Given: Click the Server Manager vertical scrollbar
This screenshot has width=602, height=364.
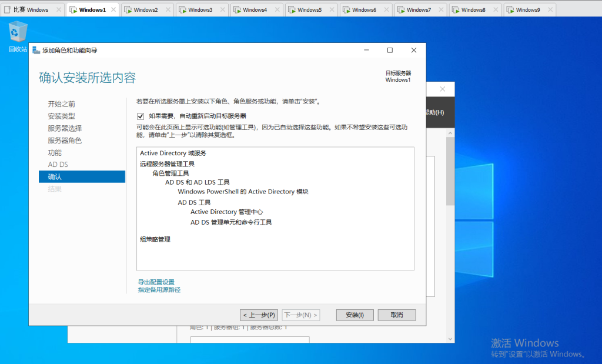Looking at the screenshot, I should click(x=450, y=235).
